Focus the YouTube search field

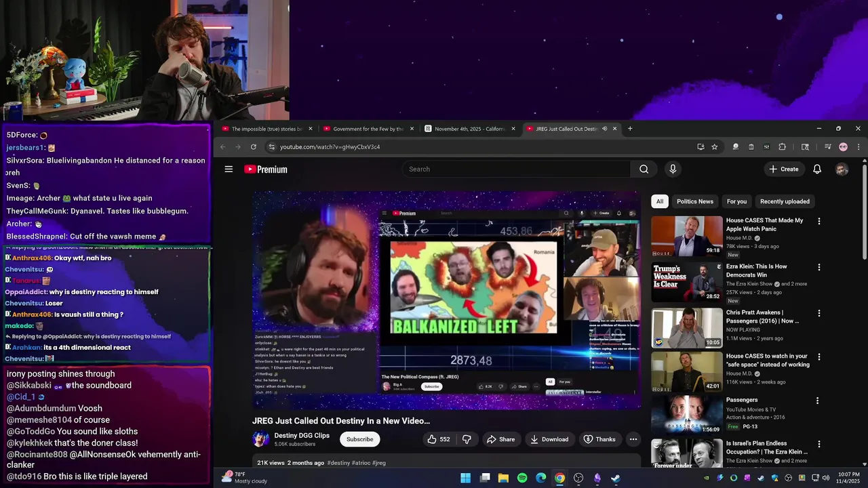517,169
